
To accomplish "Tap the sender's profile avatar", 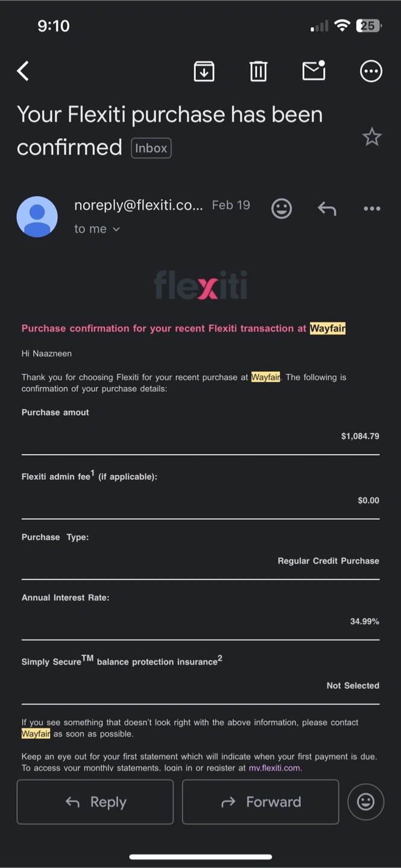I will tap(37, 216).
